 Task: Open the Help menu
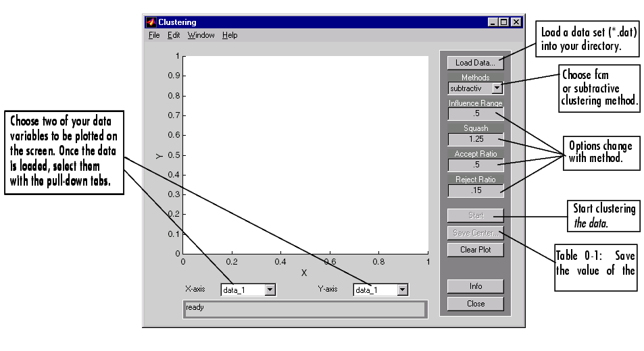click(230, 35)
